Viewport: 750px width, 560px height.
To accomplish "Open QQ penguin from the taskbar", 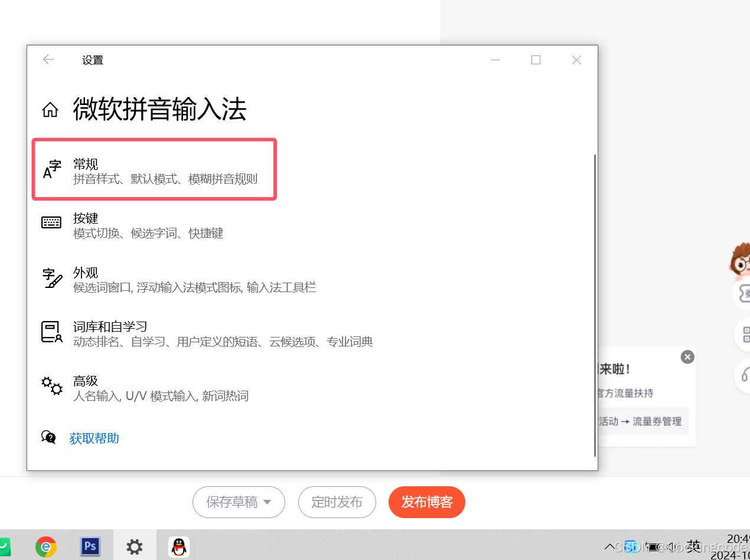I will click(179, 547).
